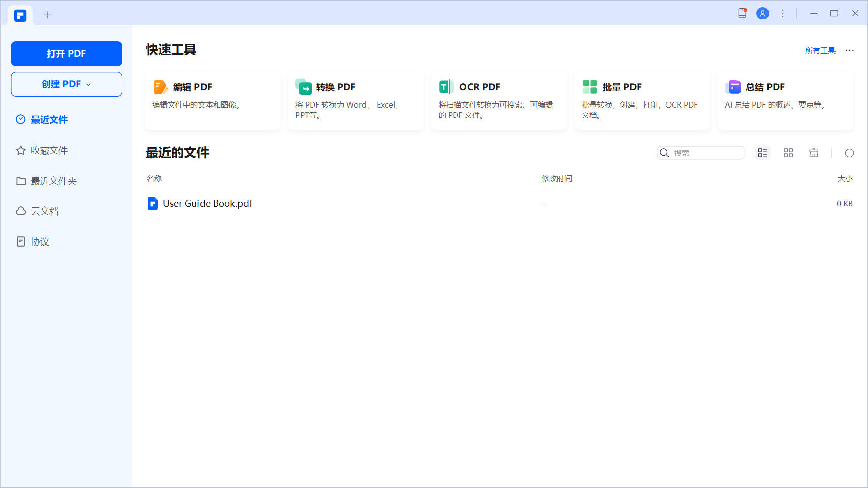Close the application window

pyautogui.click(x=855, y=13)
